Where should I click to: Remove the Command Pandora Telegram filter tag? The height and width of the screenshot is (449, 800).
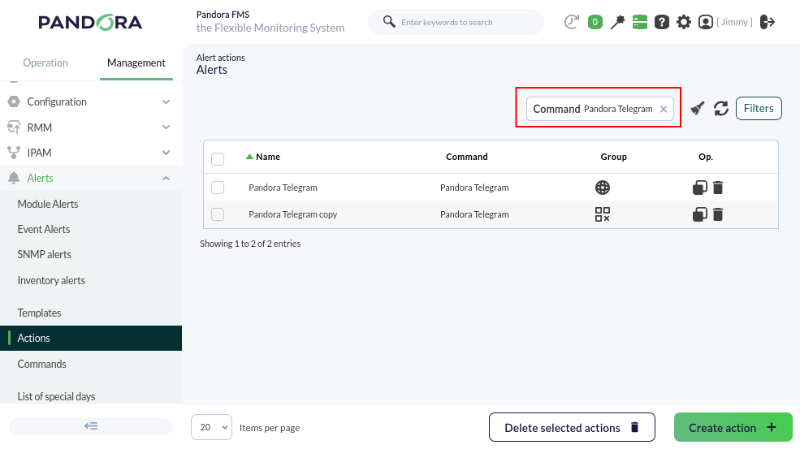click(663, 109)
